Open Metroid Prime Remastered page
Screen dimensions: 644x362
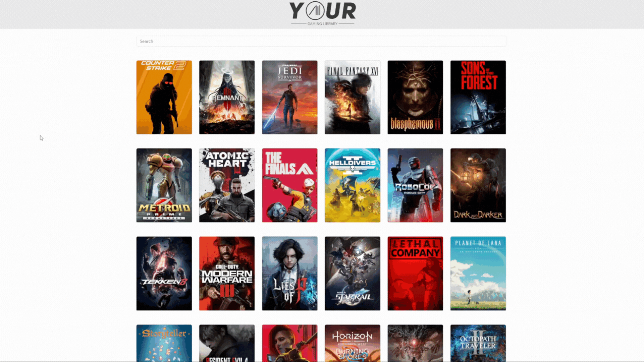164,185
